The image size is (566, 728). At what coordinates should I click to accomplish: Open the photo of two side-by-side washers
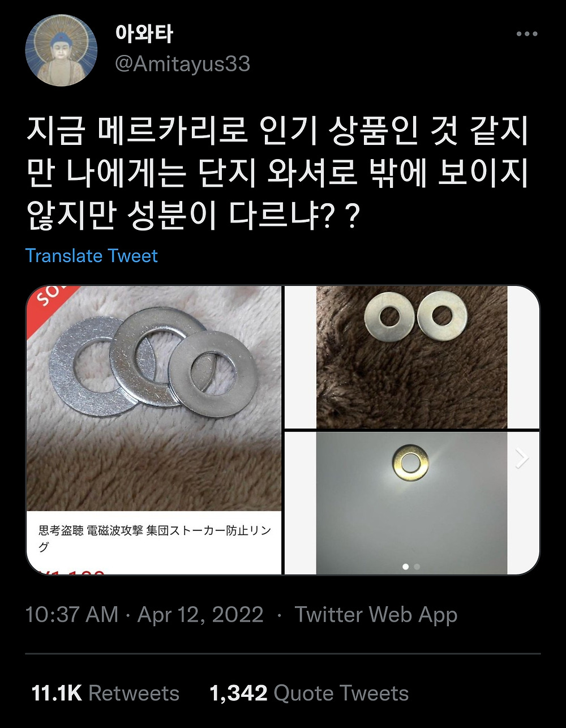[x=411, y=357]
